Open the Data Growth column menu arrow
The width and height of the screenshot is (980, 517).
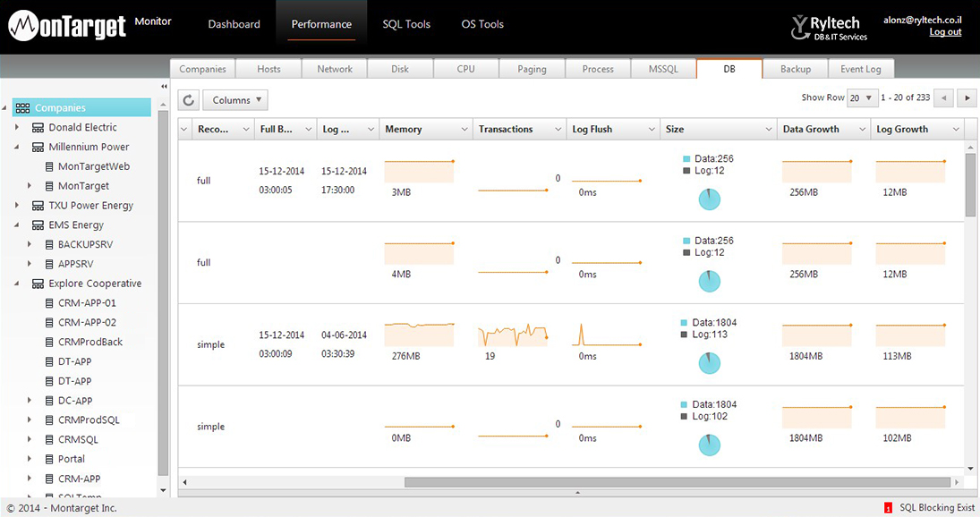[863, 129]
